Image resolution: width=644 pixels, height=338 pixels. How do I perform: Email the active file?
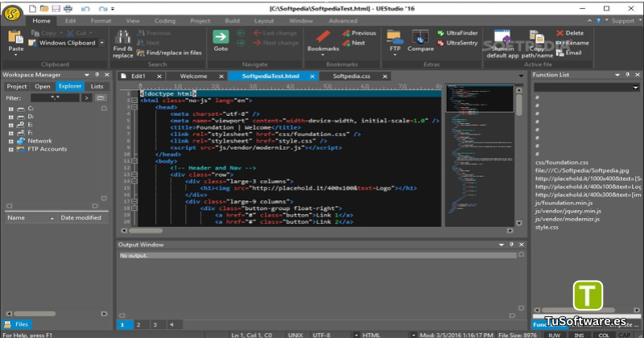click(569, 52)
